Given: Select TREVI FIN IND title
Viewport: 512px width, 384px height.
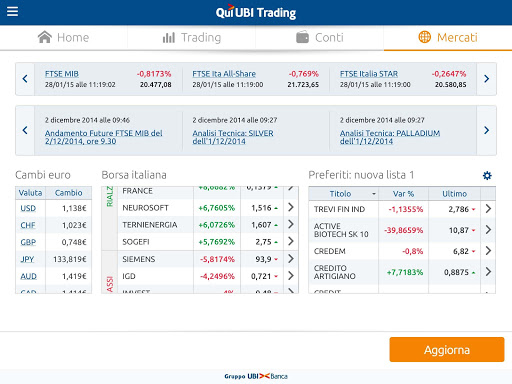Looking at the screenshot, I should tap(339, 209).
